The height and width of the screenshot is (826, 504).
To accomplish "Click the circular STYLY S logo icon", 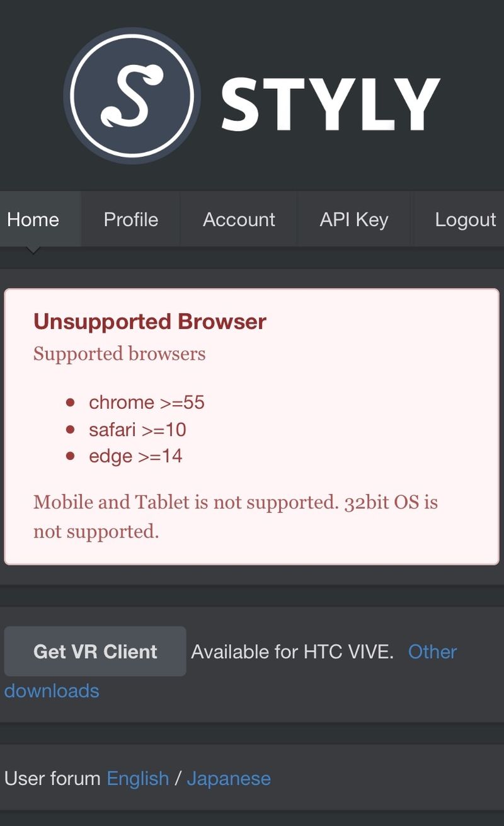I will point(132,96).
